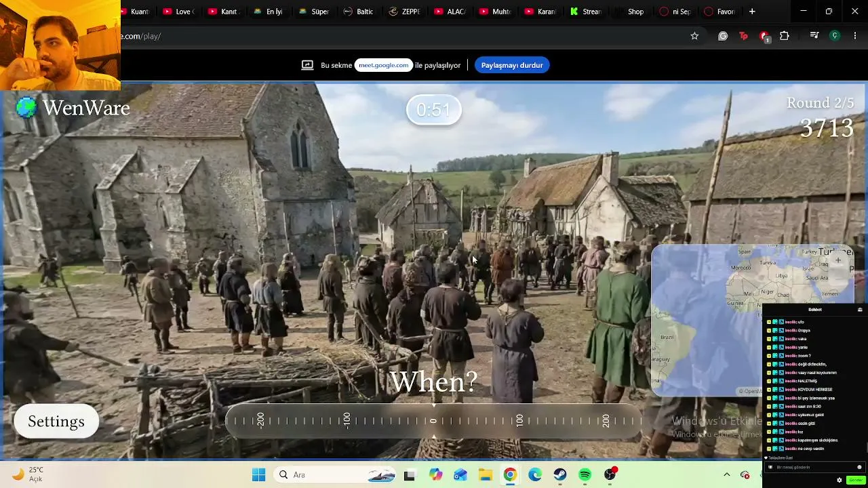Click the 100 mark on the year timeline
Viewport: 868px width, 488px height.
(519, 421)
